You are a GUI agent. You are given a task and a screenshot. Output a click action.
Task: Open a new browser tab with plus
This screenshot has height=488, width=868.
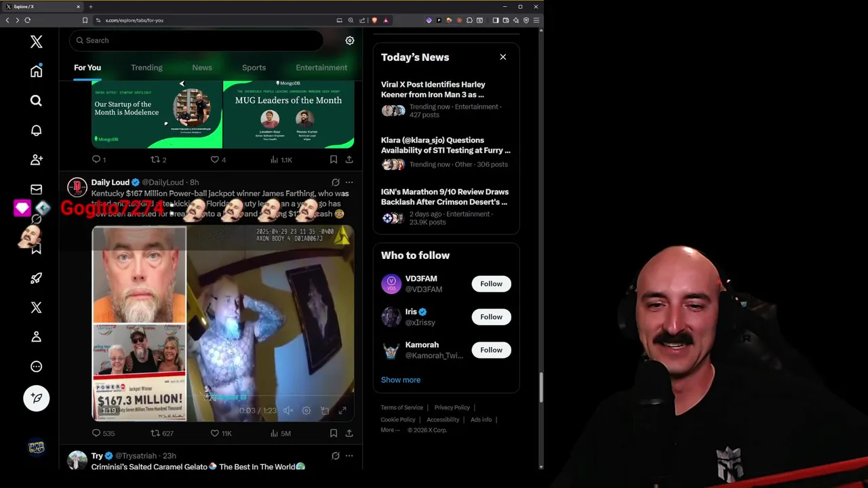(90, 7)
